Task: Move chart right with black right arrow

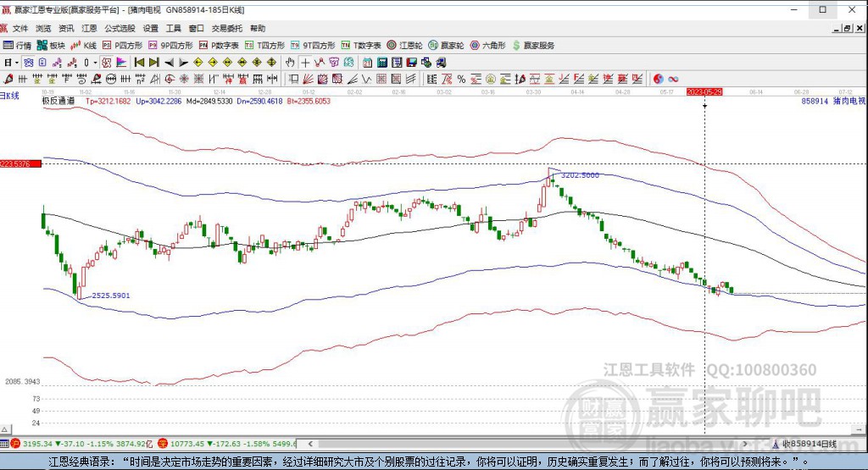Action: click(184, 63)
